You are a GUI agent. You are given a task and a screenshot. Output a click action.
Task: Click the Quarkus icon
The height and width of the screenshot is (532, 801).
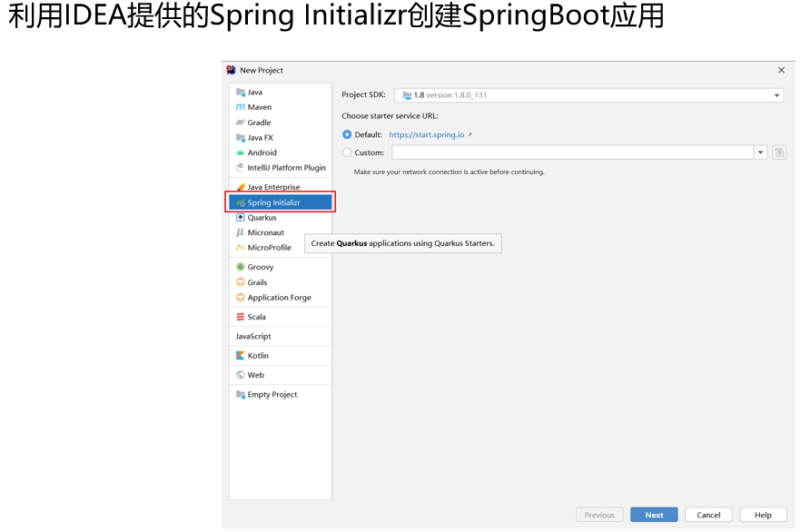click(x=240, y=218)
